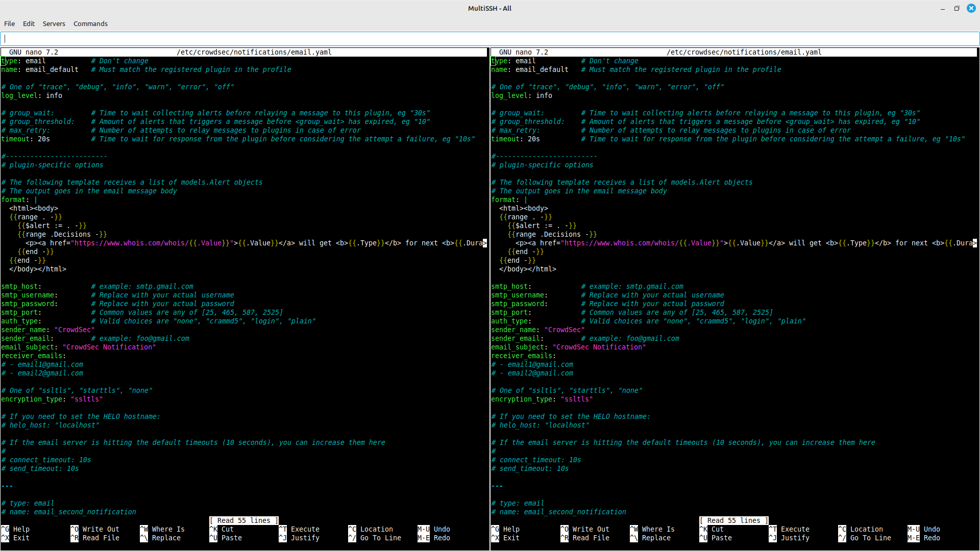Click 'smtp_port:' key in right terminal
980x551 pixels.
coord(511,312)
